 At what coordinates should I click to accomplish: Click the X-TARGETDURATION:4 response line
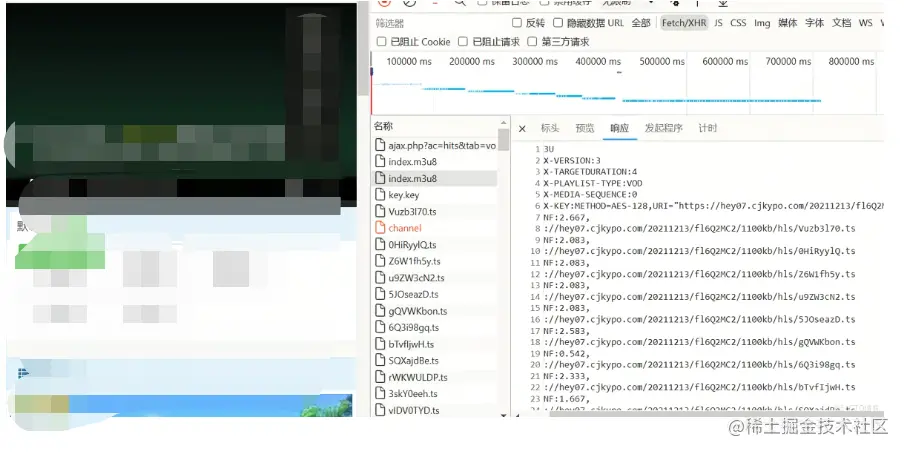tap(590, 172)
